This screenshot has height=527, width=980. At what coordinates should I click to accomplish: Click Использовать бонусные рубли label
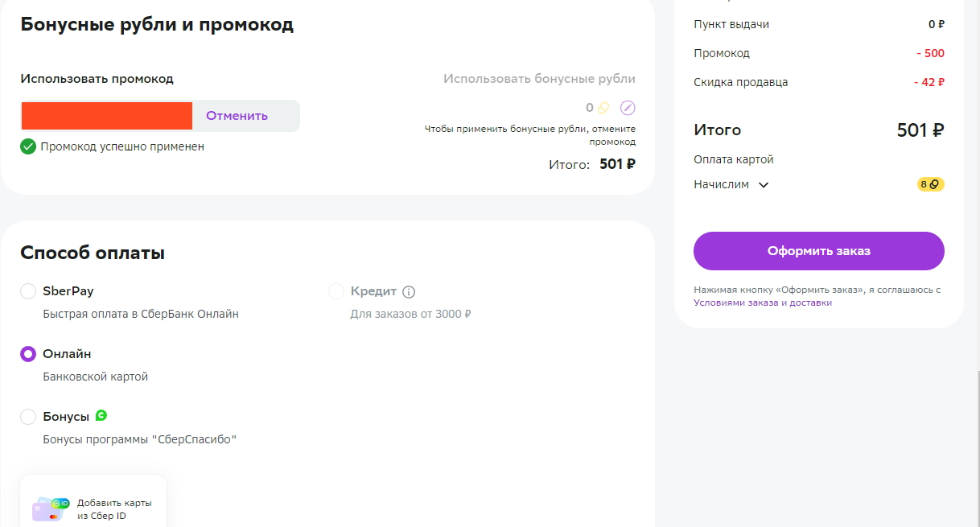pos(540,79)
